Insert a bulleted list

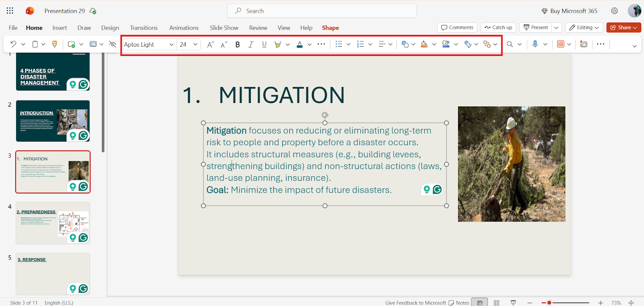click(339, 44)
